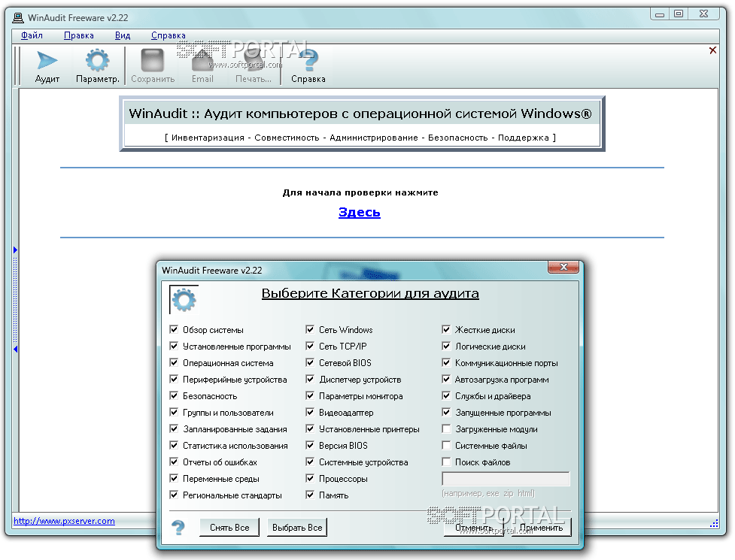
Task: Maximize the main WinAudit window
Action: coord(679,14)
